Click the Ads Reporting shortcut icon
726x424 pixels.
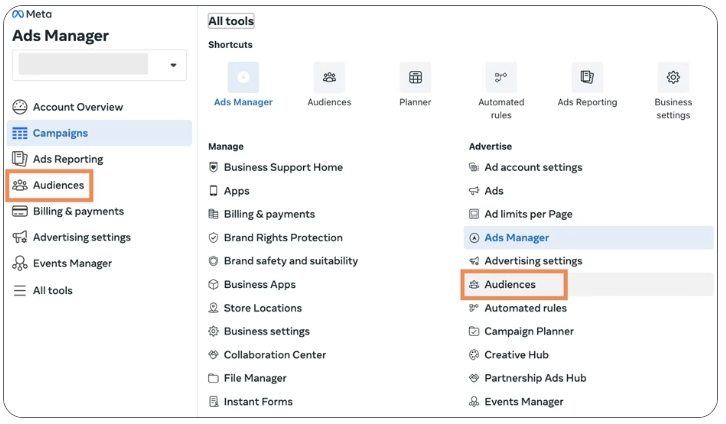point(587,77)
